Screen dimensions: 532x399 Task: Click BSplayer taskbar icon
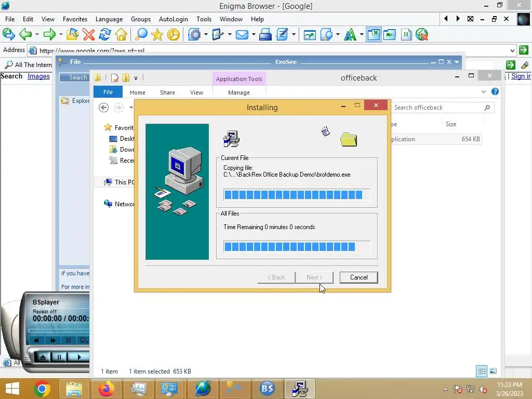(267, 389)
